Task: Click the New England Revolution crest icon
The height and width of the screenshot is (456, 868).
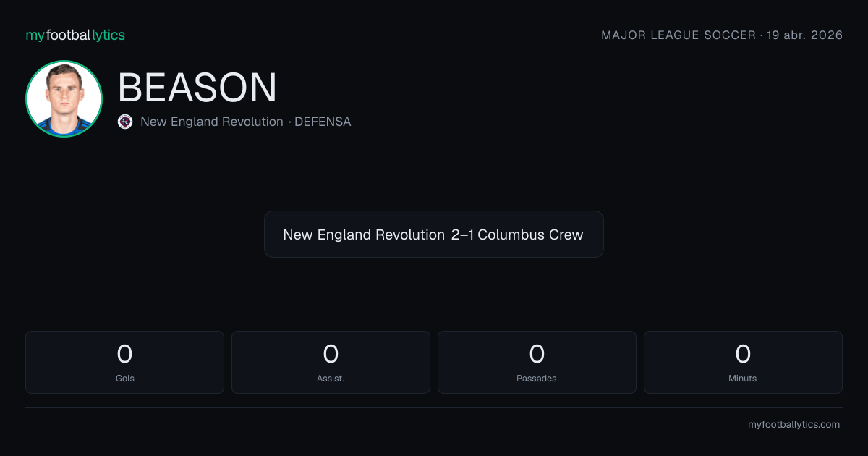Action: (125, 122)
